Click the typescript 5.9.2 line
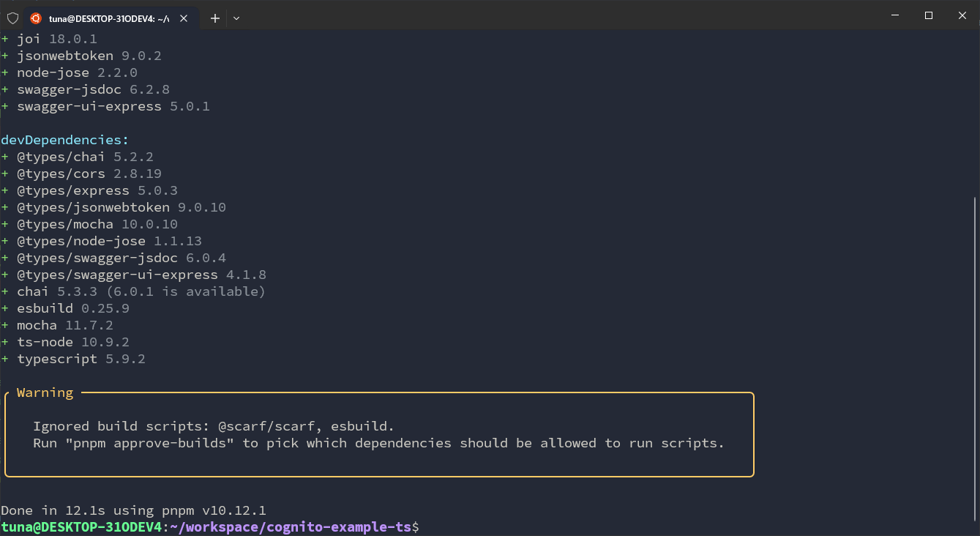 tap(81, 359)
